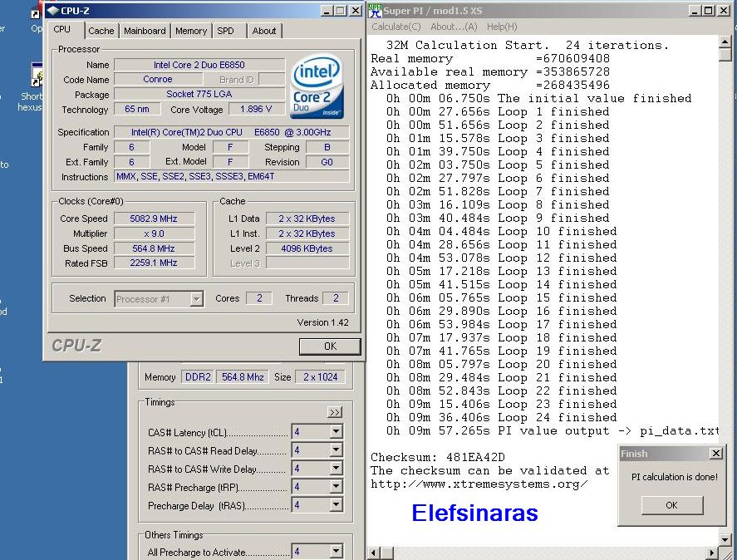Open the hexus shortcut desktop icon
Image resolution: width=737 pixels, height=560 pixels.
click(36, 87)
